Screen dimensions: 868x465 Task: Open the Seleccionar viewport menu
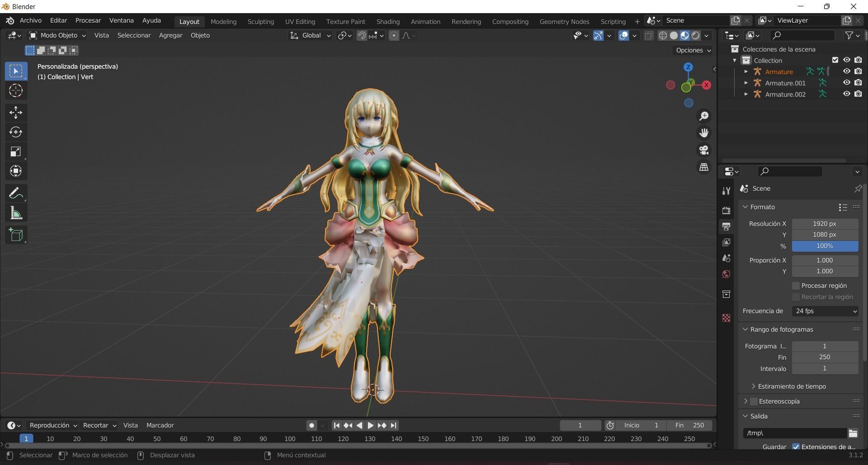tap(134, 36)
